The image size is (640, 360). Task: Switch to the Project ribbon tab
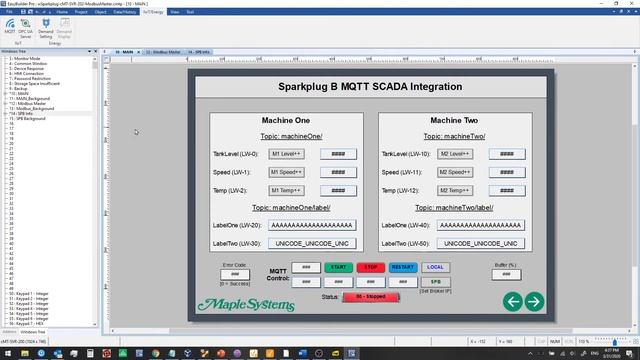pyautogui.click(x=81, y=12)
